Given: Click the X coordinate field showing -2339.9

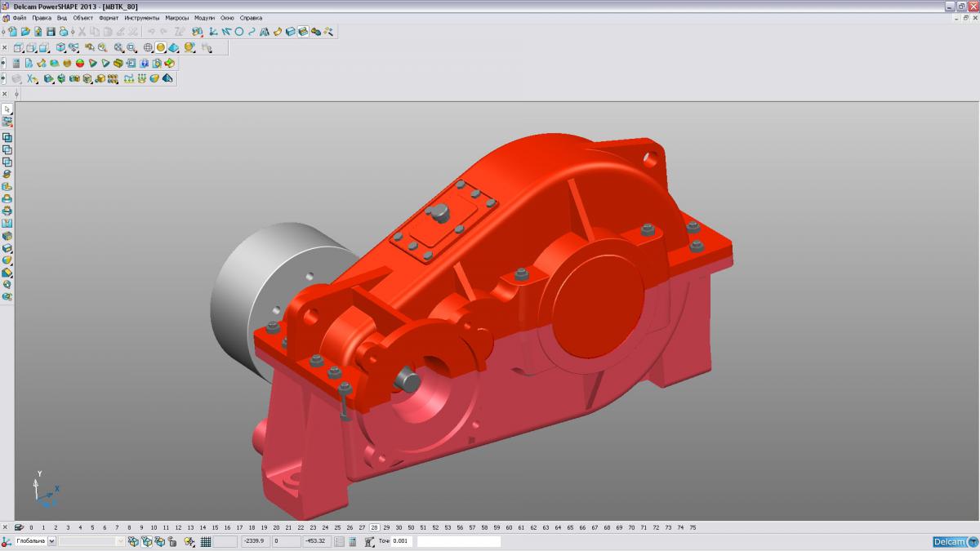Looking at the screenshot, I should [x=255, y=541].
